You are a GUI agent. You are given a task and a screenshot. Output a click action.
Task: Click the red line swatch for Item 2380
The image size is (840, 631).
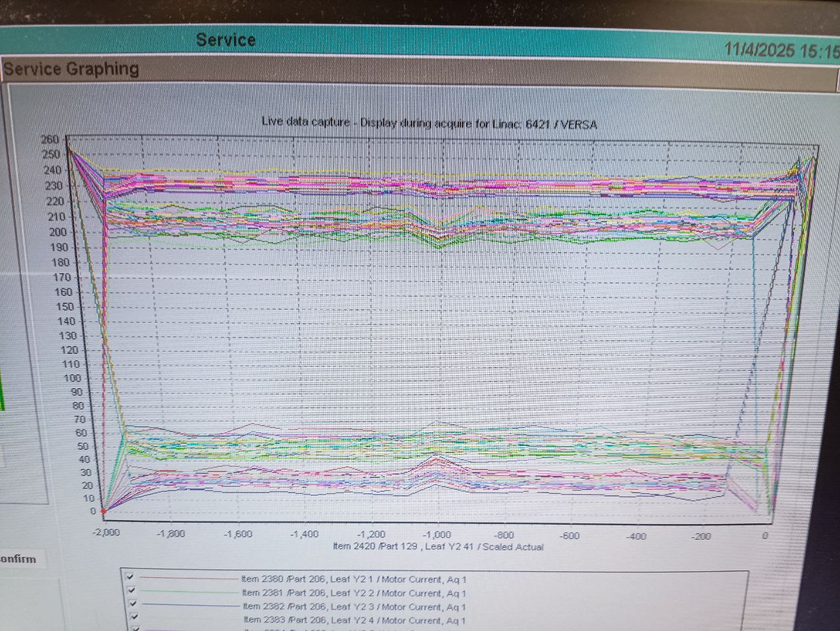[189, 578]
